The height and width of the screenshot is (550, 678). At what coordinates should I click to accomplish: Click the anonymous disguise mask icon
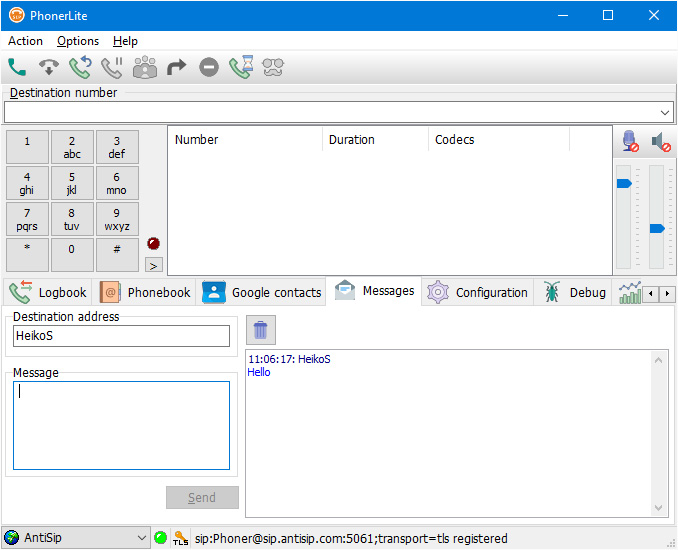click(x=273, y=68)
